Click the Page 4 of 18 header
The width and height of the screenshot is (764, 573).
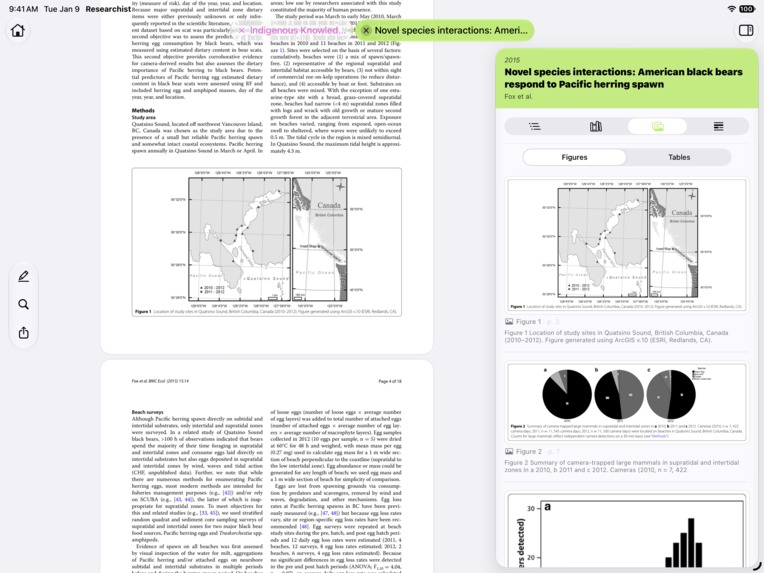390,382
